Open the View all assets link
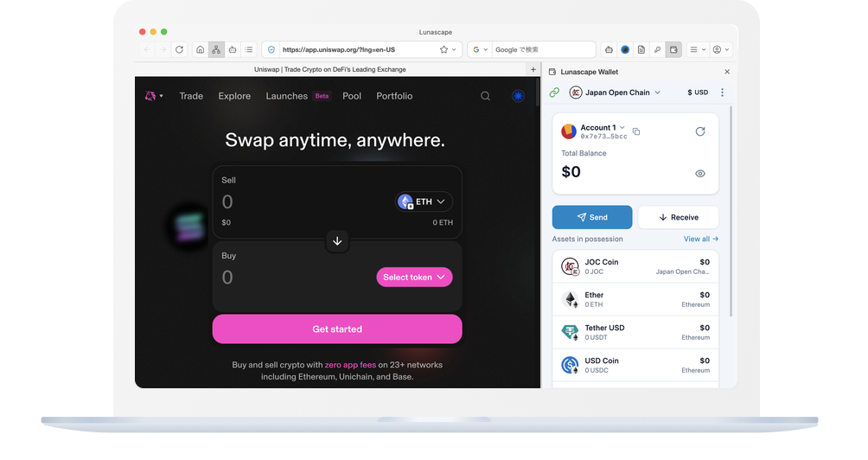 pyautogui.click(x=701, y=240)
